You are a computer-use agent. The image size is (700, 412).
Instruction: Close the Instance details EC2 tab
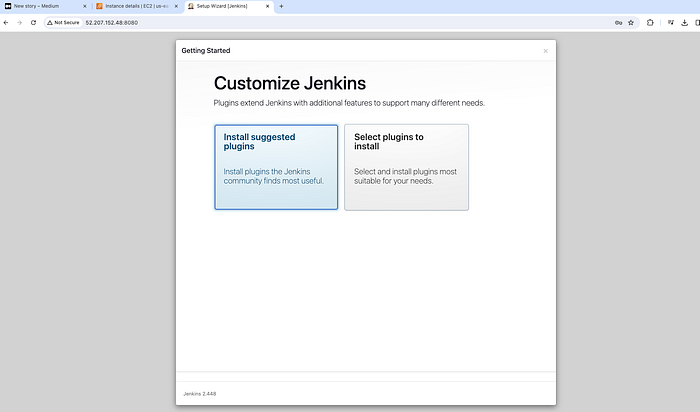[176, 6]
